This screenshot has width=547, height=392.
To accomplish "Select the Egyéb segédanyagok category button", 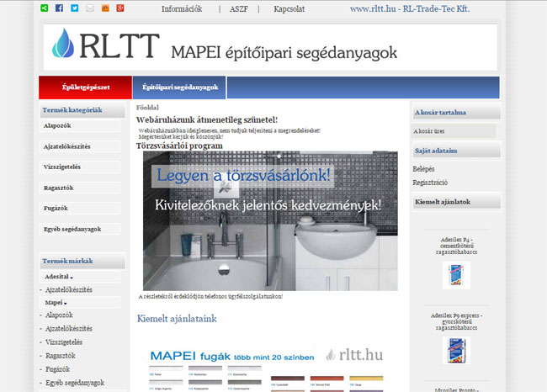I will (80, 229).
